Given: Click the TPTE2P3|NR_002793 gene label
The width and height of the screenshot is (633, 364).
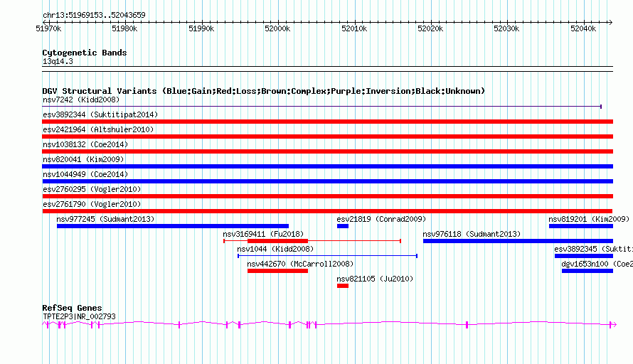Looking at the screenshot, I should coord(79,317).
